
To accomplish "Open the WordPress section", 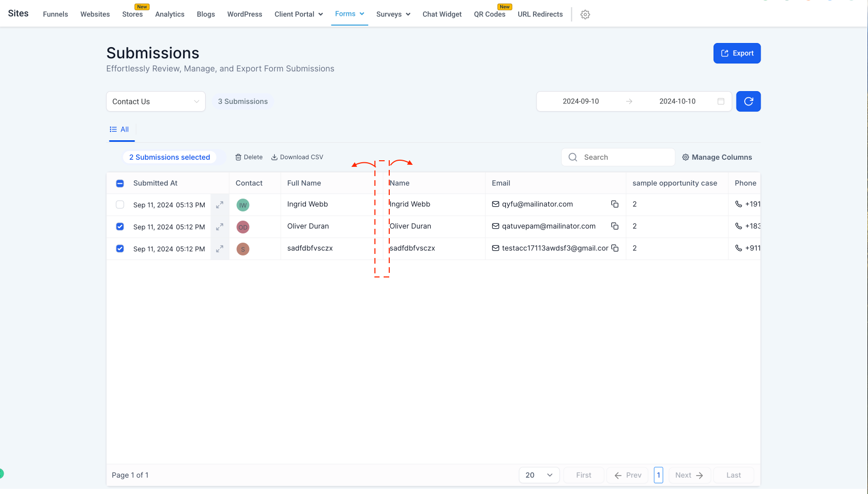I will coord(244,14).
